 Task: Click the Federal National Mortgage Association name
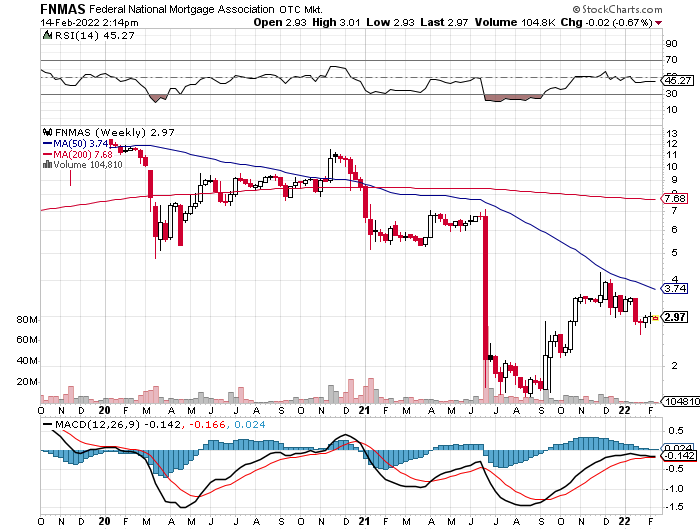[182, 9]
